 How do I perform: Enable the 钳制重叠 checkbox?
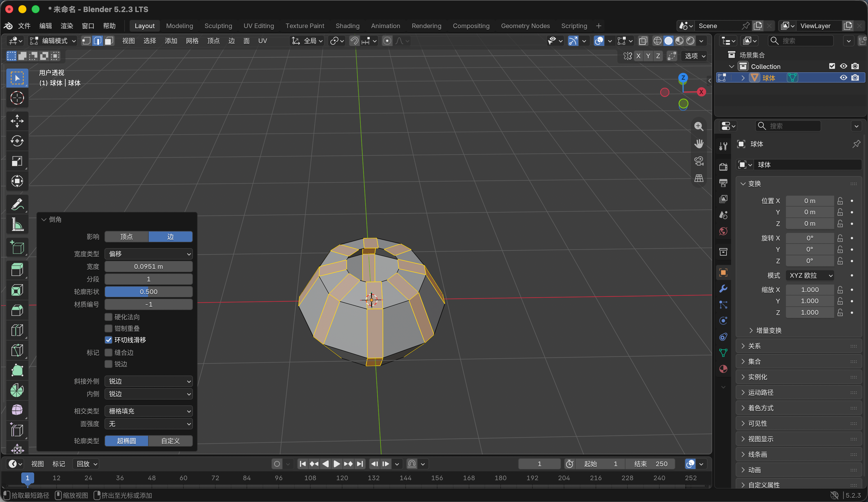108,328
